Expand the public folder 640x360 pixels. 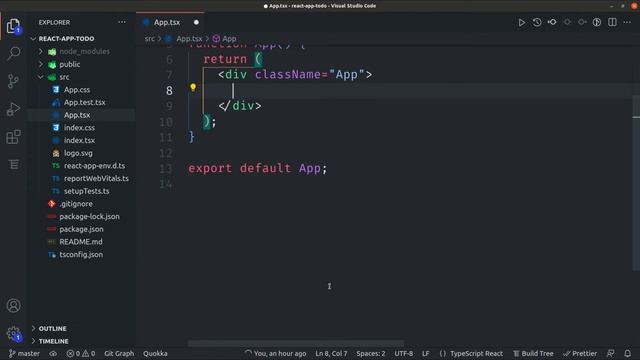tap(40, 64)
